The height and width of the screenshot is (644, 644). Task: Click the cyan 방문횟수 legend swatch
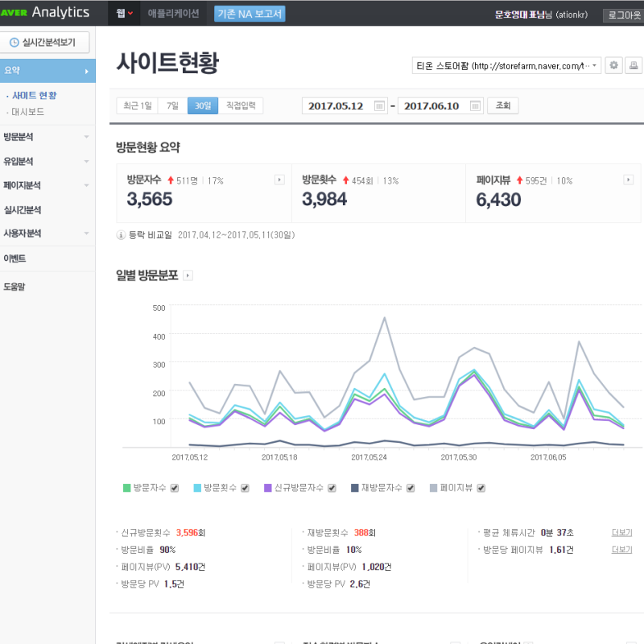pos(197,488)
